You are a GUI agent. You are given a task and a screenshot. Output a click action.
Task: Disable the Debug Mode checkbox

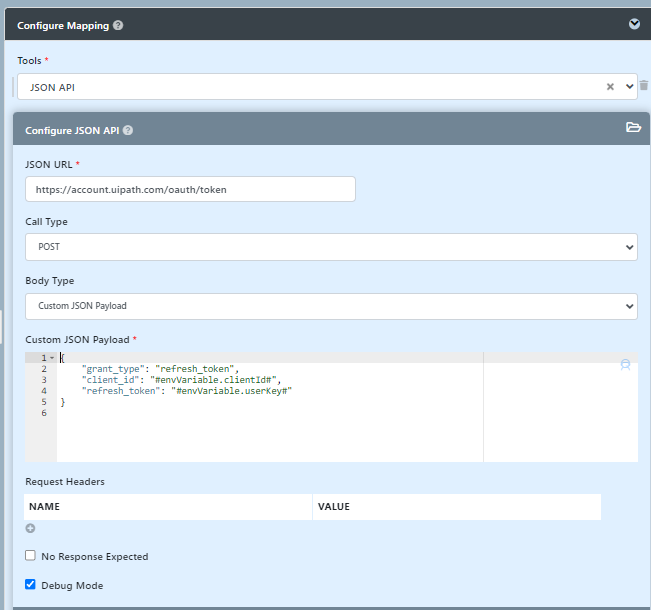pyautogui.click(x=30, y=585)
